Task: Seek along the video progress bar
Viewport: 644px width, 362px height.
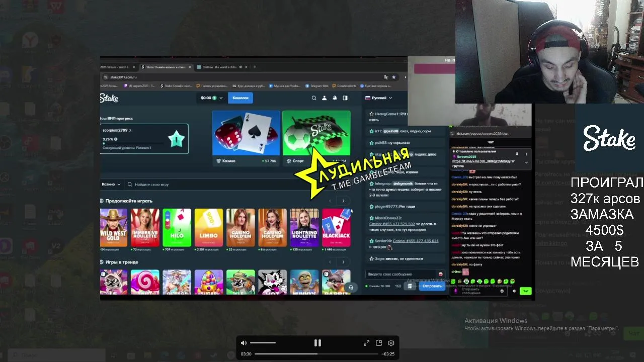Action: pyautogui.click(x=316, y=354)
